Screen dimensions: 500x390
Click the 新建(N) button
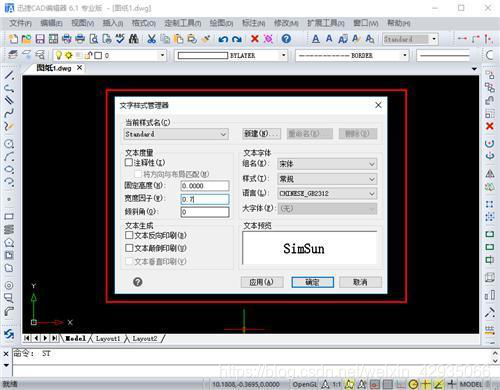[x=261, y=134]
